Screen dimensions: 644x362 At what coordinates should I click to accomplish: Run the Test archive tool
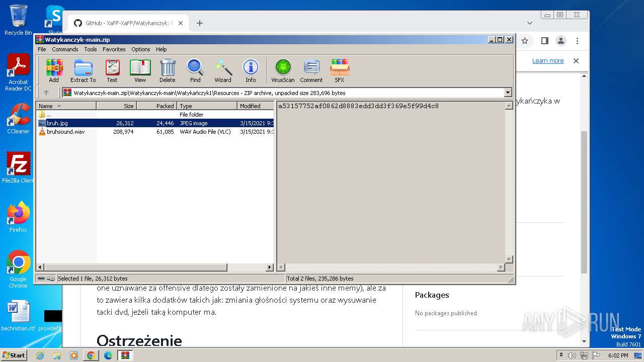pyautogui.click(x=112, y=70)
